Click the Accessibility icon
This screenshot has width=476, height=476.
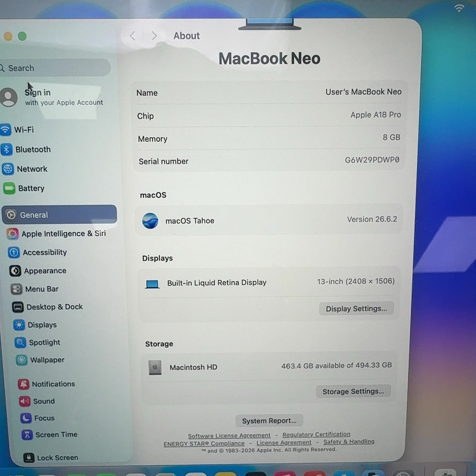[14, 252]
